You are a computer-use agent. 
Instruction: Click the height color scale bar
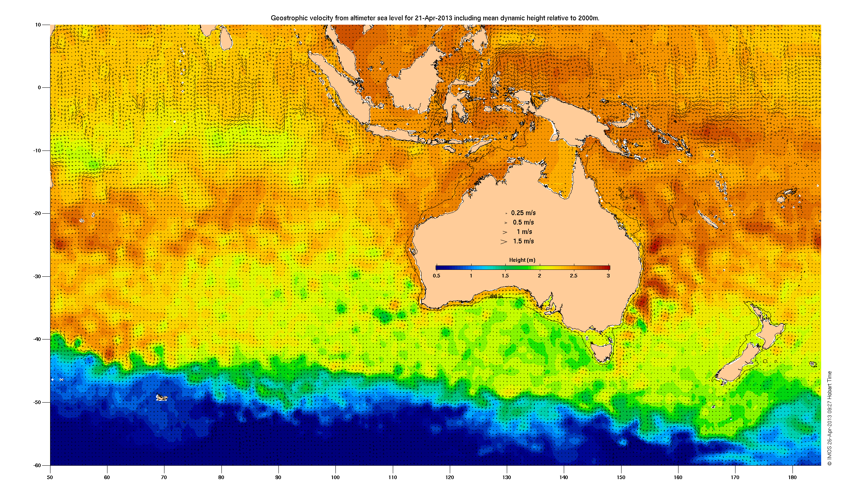pos(523,267)
